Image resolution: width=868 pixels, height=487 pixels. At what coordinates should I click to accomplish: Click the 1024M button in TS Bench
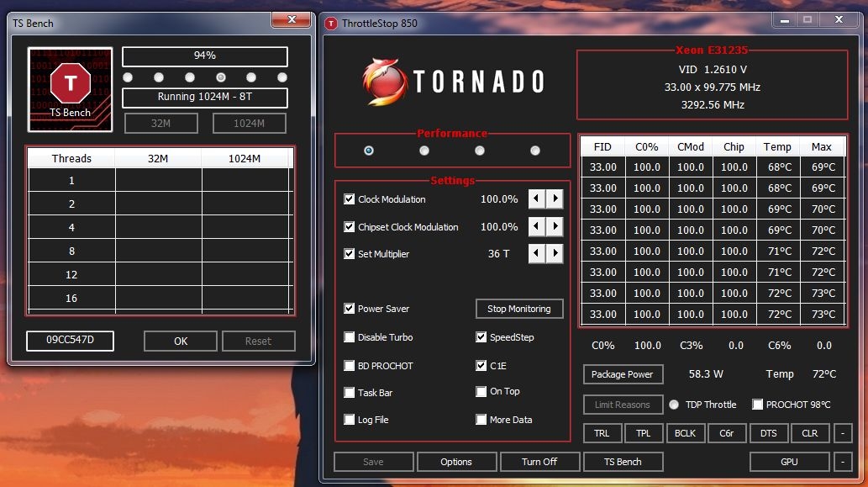249,123
